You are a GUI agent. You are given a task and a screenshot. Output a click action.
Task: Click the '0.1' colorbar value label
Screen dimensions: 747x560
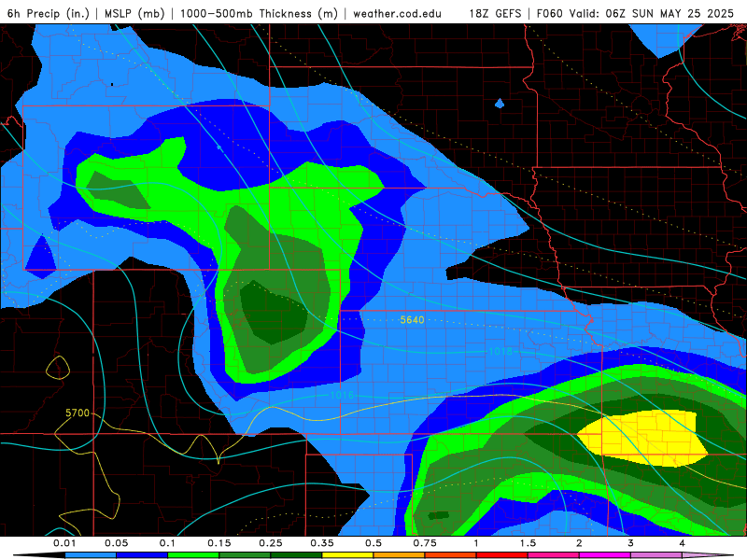168,543
